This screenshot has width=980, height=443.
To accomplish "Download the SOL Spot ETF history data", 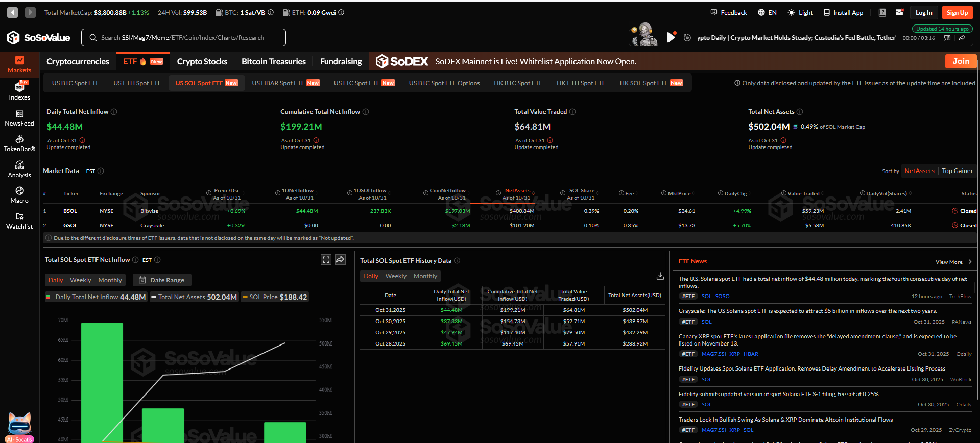I will (660, 276).
